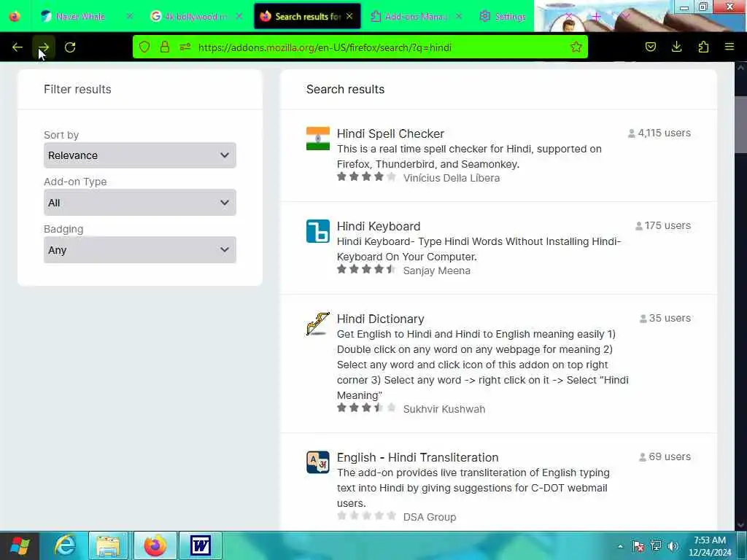
Task: Go forward one page
Action: tap(44, 47)
